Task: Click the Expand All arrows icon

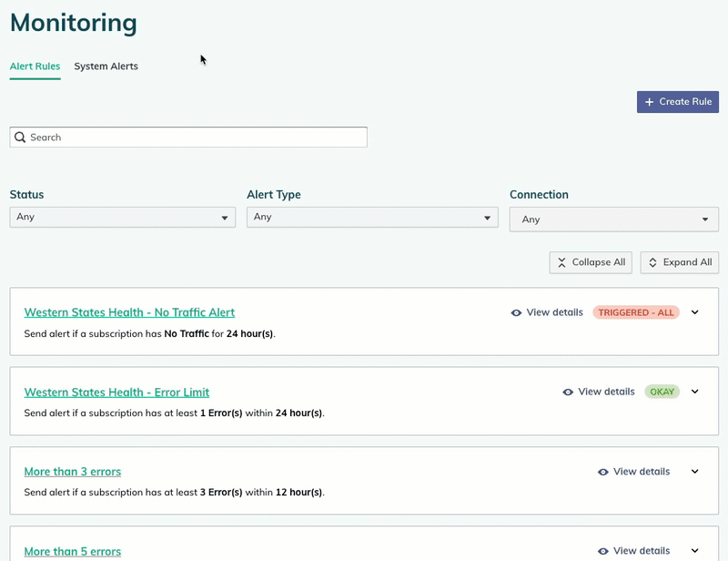Action: (652, 262)
